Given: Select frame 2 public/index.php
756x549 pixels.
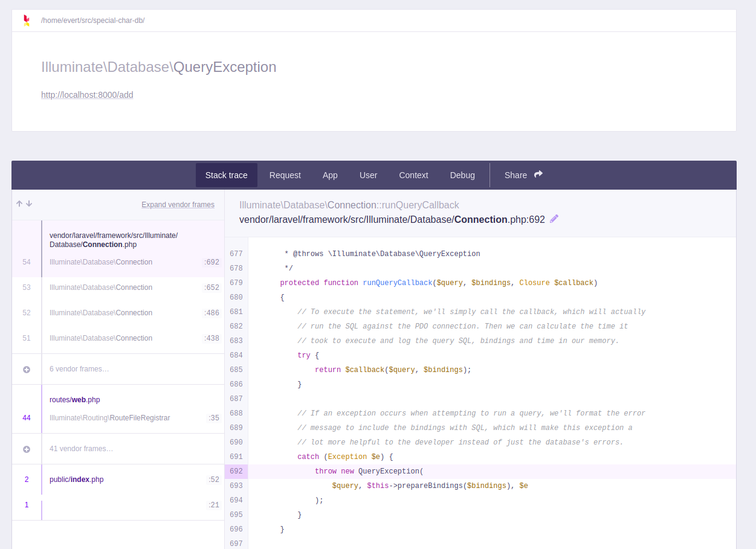Looking at the screenshot, I should (118, 480).
